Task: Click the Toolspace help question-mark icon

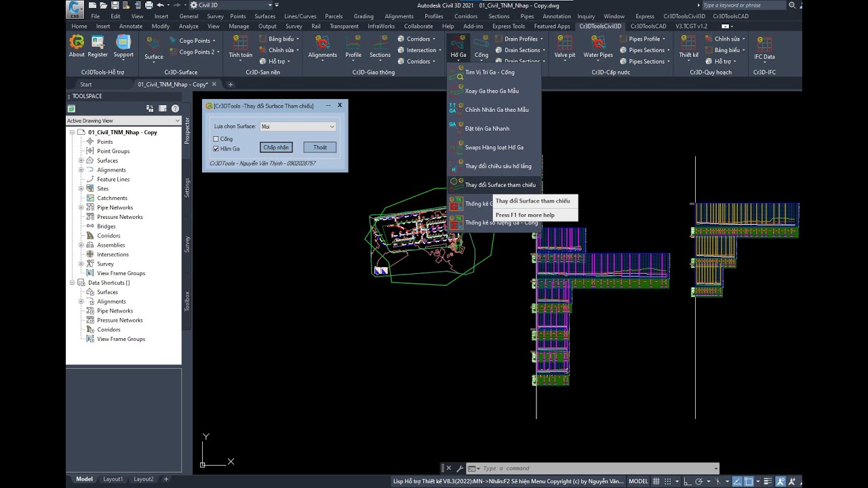Action: click(175, 108)
